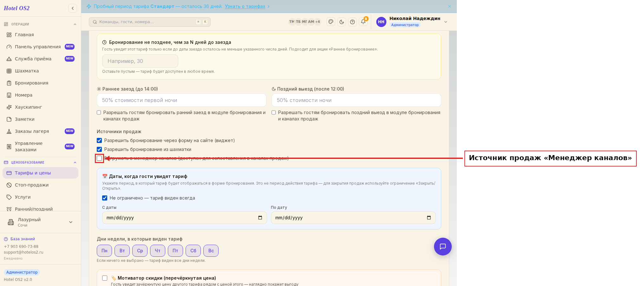The image size is (644, 286).
Task: Open the help question mark icon
Action: 352,22
